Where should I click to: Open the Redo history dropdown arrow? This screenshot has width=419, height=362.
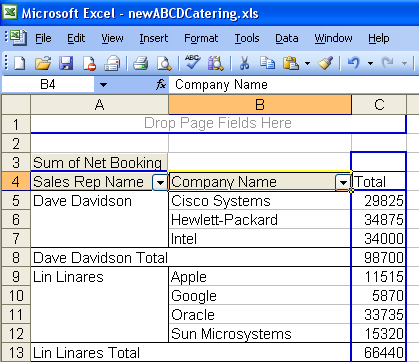404,63
